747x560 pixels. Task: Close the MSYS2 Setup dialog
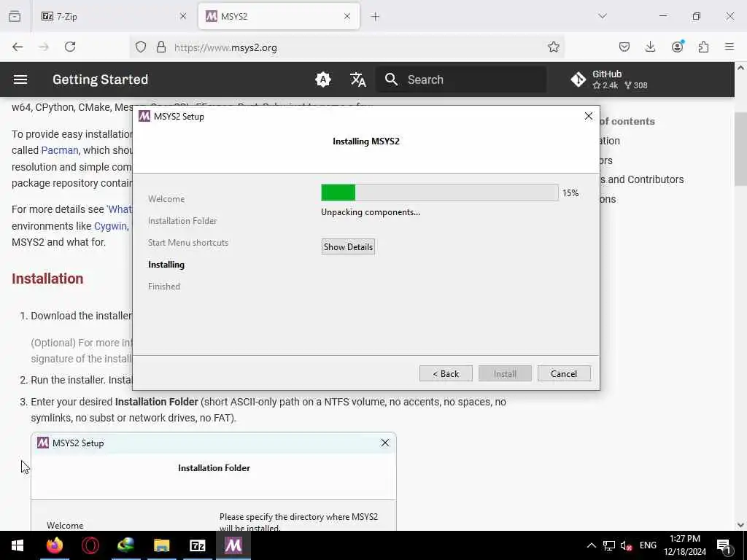(589, 116)
